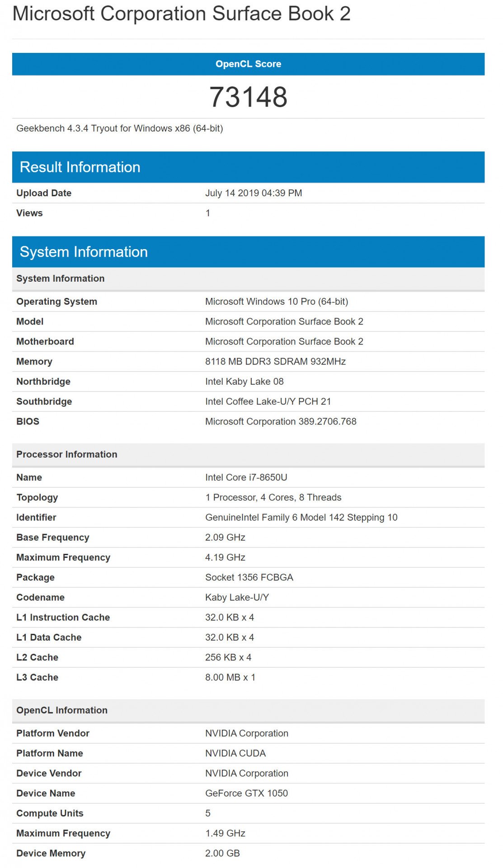Click the blue "System Information" section banner
The width and height of the screenshot is (503, 868).
tap(248, 252)
